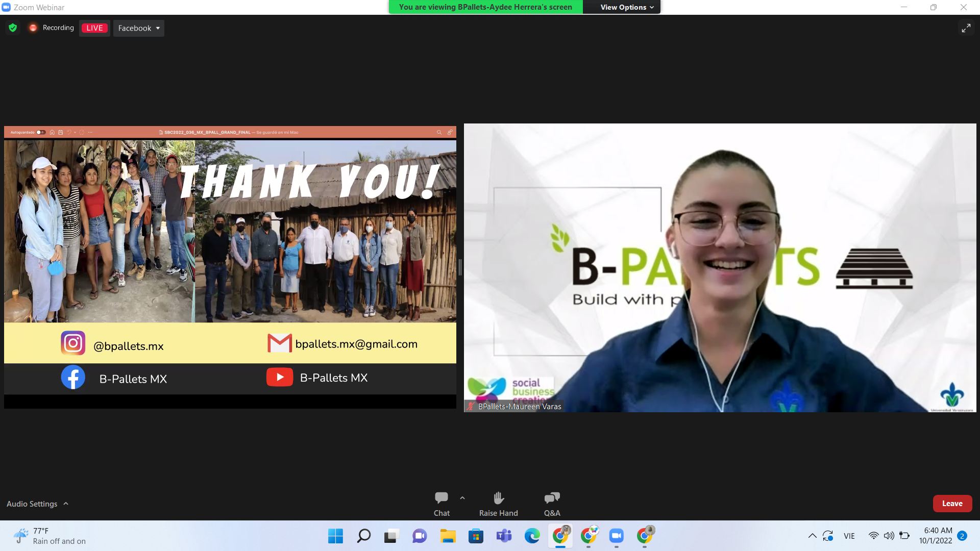980x551 pixels.
Task: Click Maureen Varas's video tile
Action: click(x=720, y=267)
